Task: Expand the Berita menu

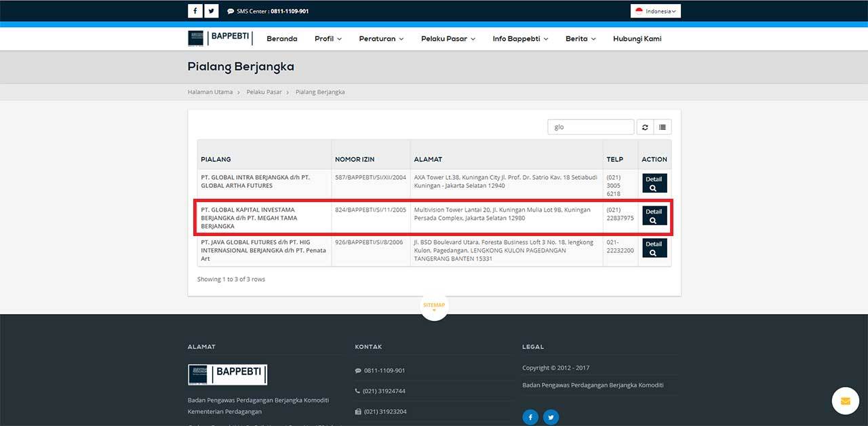Action: [580, 39]
